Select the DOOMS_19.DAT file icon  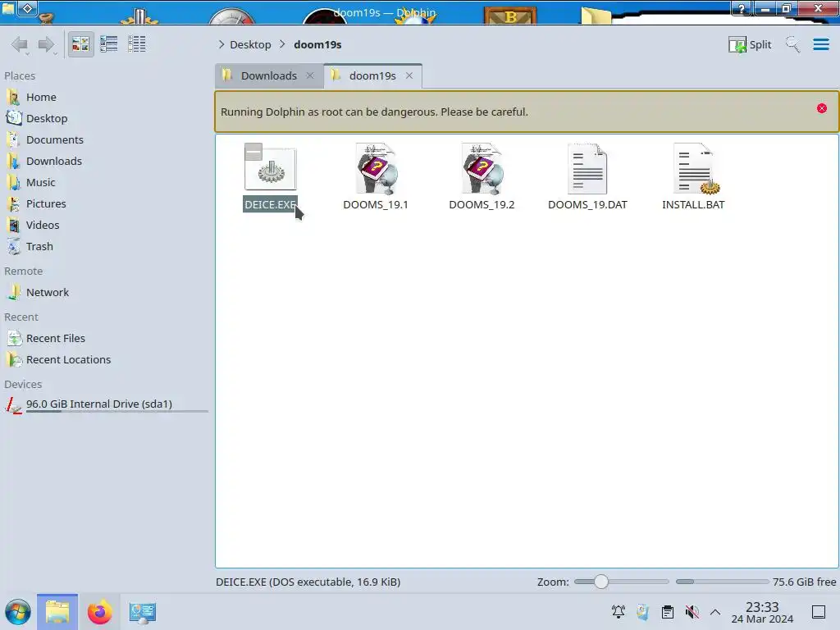(587, 168)
